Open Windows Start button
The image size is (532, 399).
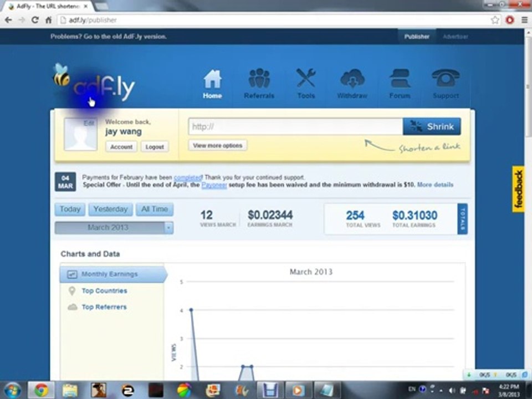point(12,391)
